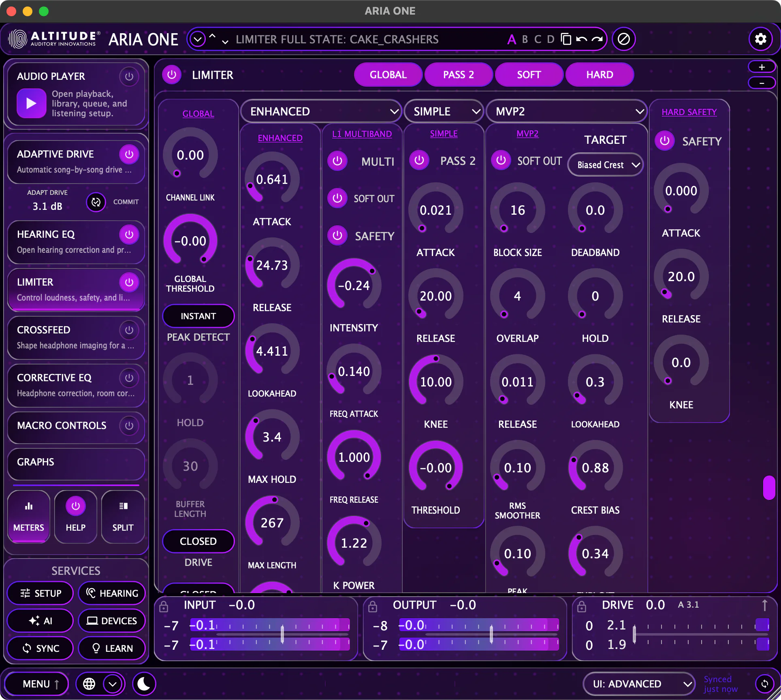The width and height of the screenshot is (781, 700).
Task: Open the LIMITER sidebar section
Action: 76,289
